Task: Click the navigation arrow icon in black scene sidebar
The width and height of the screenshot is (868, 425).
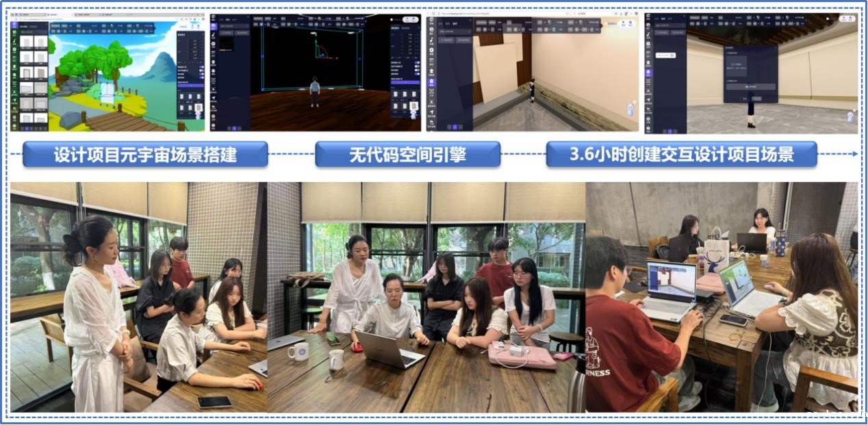Action: tap(214, 98)
